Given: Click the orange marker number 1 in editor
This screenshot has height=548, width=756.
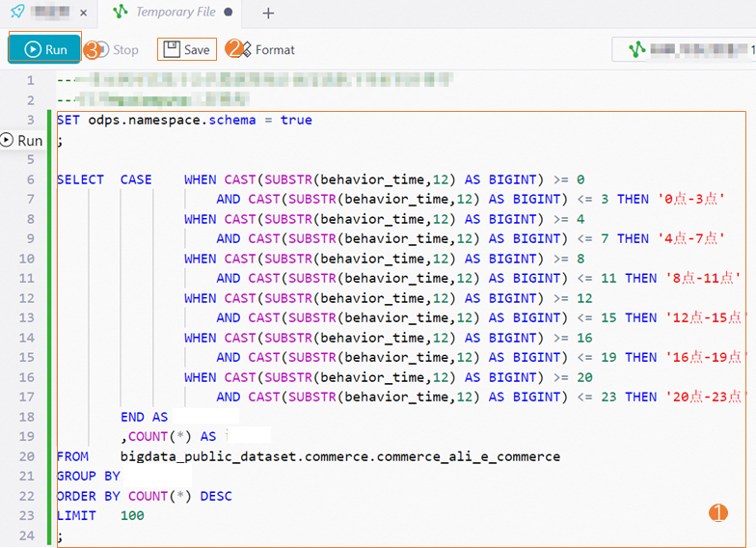Looking at the screenshot, I should [718, 513].
